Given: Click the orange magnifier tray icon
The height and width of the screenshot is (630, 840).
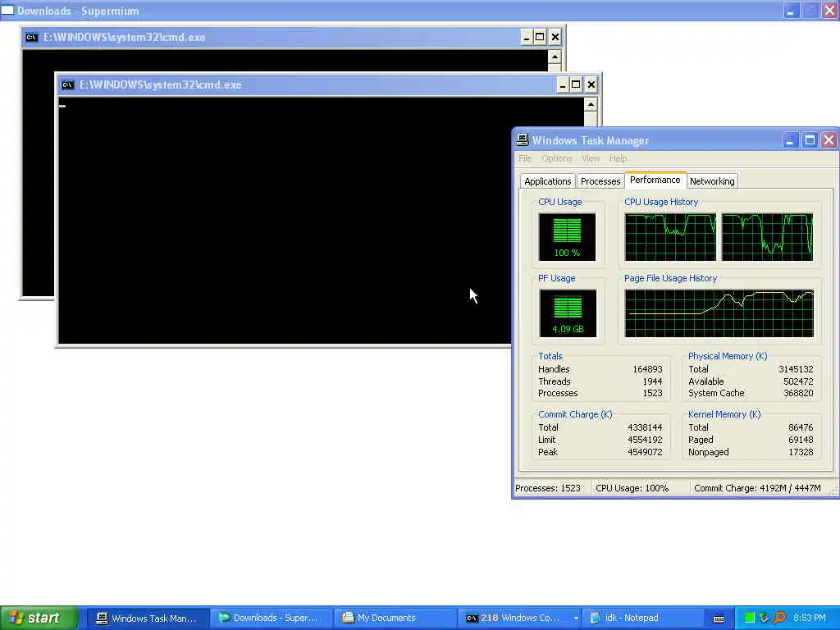Looking at the screenshot, I should point(779,619).
